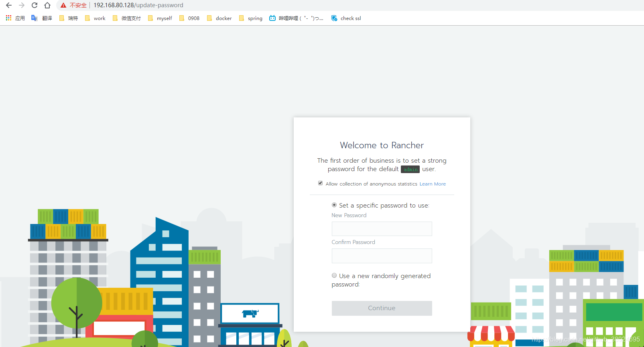Screen dimensions: 644x347
Task: Open the Google Translate bookmark icon
Action: [35, 18]
